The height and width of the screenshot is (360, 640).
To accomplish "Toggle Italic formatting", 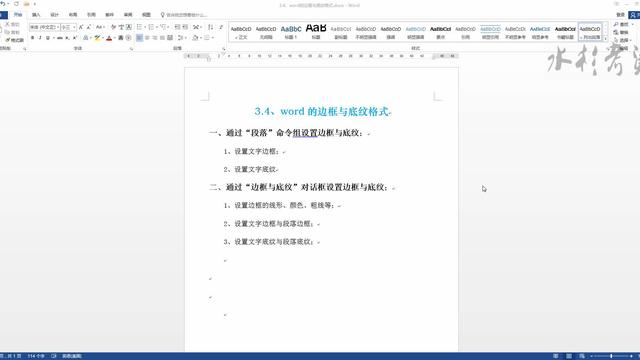I will click(x=40, y=38).
